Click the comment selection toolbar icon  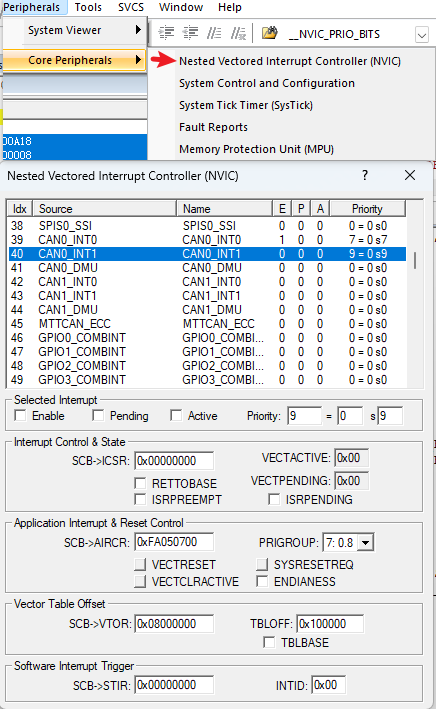[x=214, y=33]
